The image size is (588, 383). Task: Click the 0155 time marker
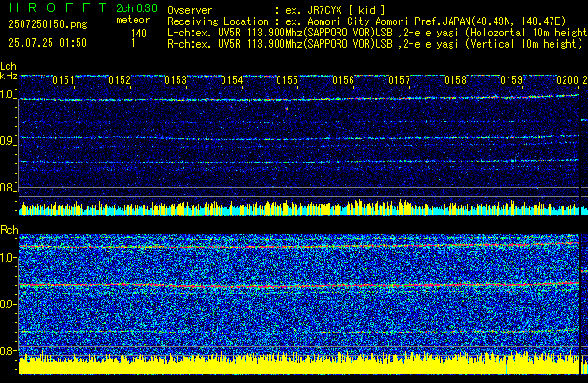pyautogui.click(x=287, y=80)
